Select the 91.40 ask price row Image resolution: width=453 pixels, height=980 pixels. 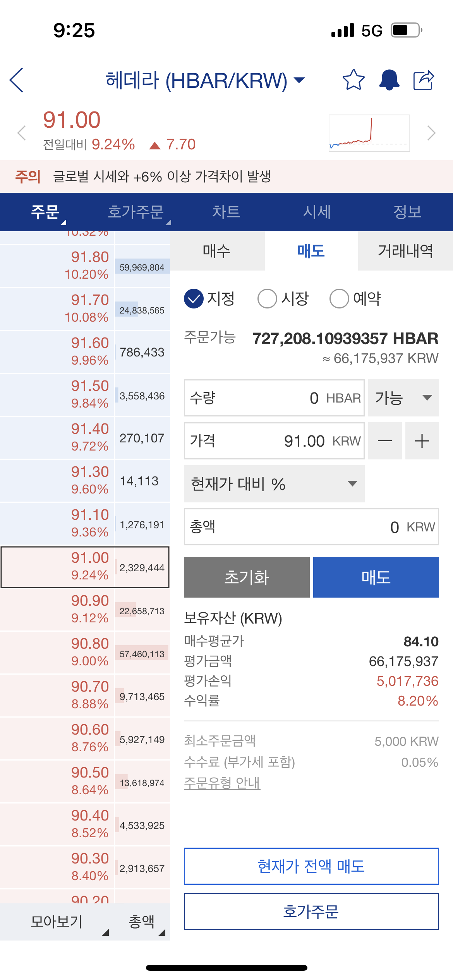click(x=85, y=437)
